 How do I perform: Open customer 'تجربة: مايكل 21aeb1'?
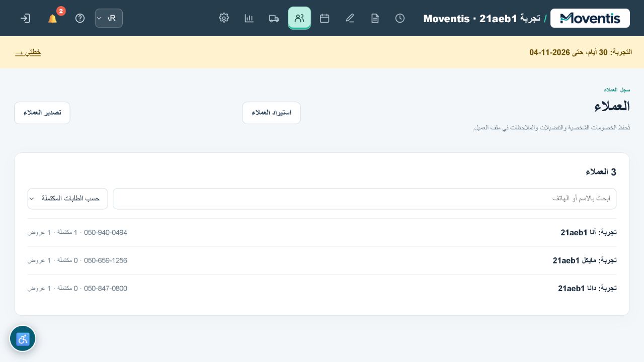point(322,260)
